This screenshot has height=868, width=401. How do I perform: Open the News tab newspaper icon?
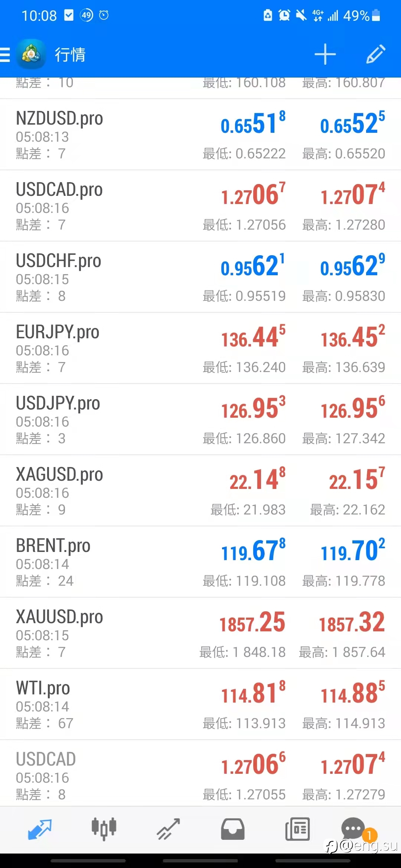pyautogui.click(x=297, y=829)
